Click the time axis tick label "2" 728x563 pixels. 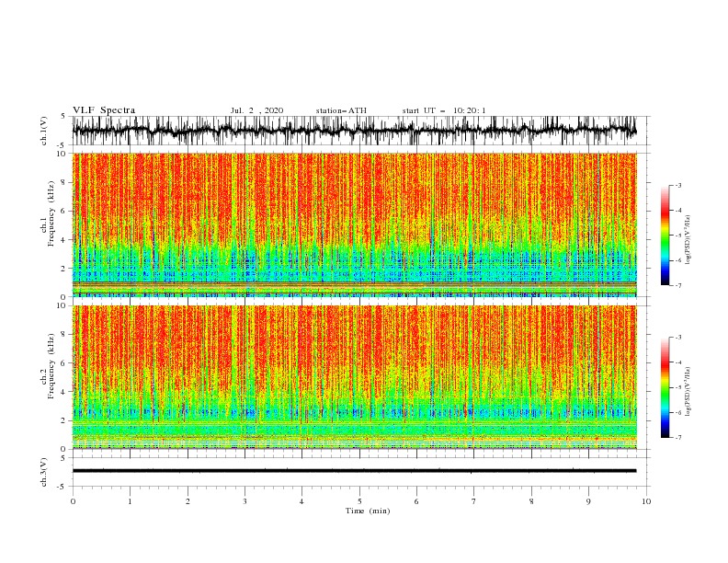pyautogui.click(x=188, y=501)
